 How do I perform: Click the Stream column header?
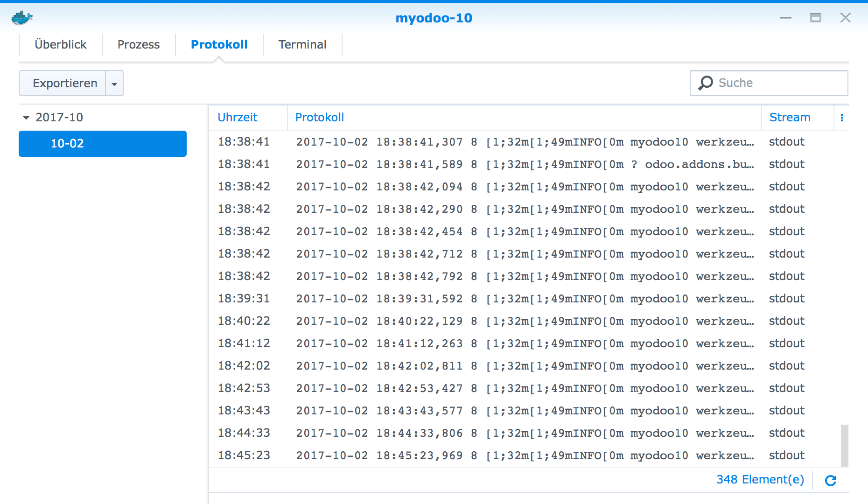790,117
